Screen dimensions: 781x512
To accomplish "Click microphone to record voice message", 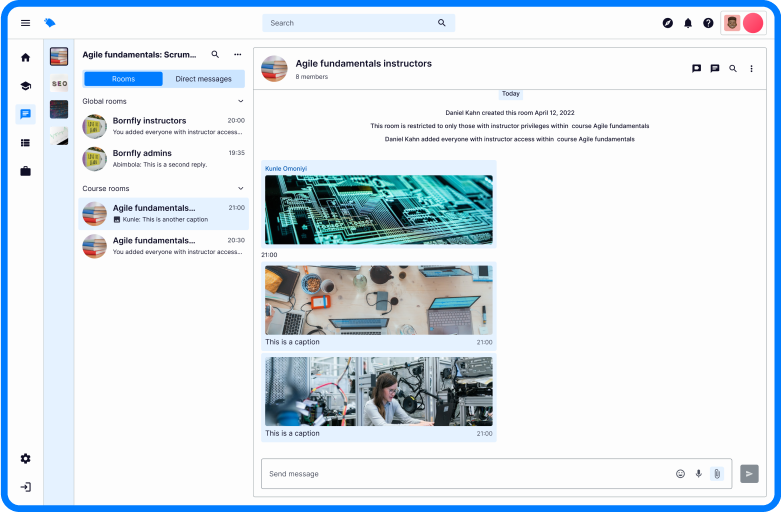I will pos(698,474).
